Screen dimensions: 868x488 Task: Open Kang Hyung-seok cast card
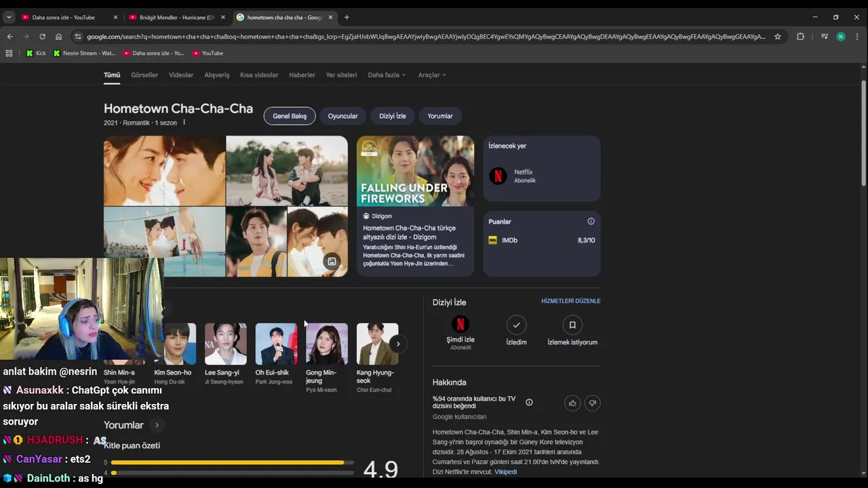click(378, 358)
